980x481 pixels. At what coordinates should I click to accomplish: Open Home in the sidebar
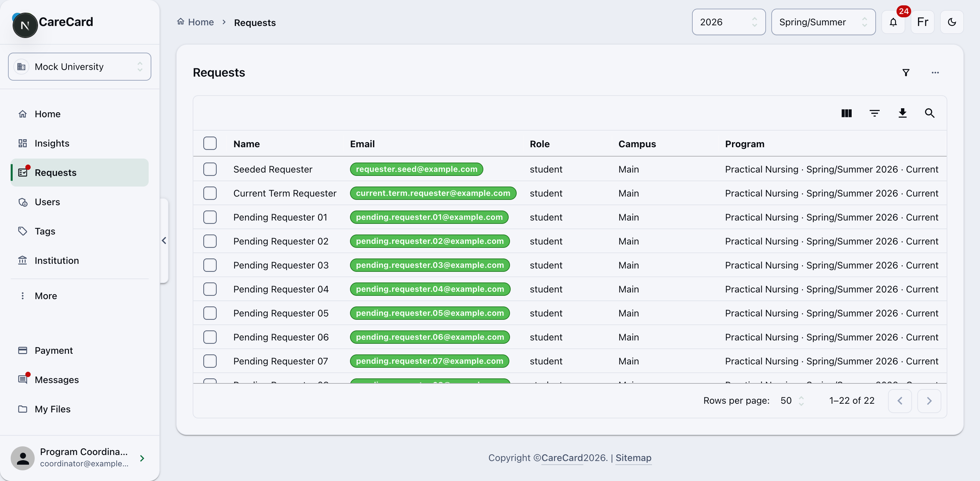[80, 114]
